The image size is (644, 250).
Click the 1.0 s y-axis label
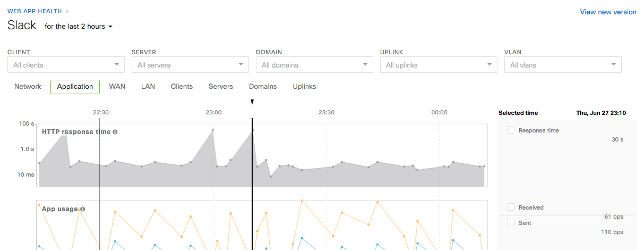point(28,149)
